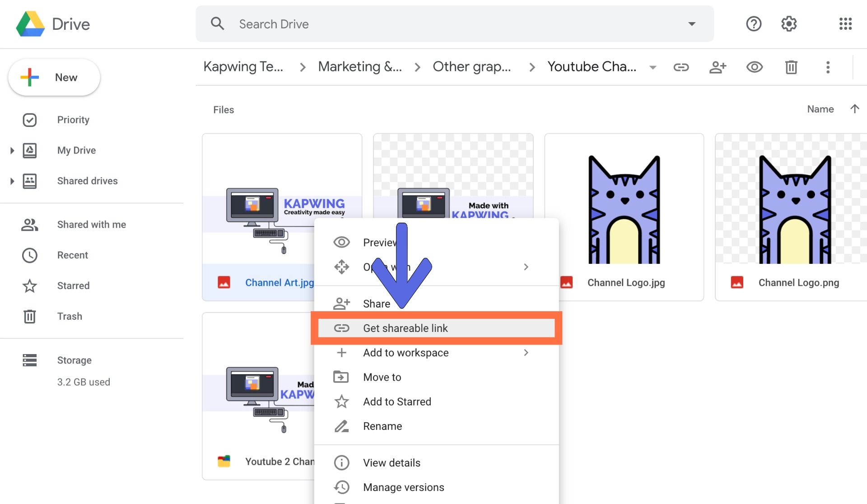Open the Help question mark icon
This screenshot has width=867, height=504.
coord(753,24)
